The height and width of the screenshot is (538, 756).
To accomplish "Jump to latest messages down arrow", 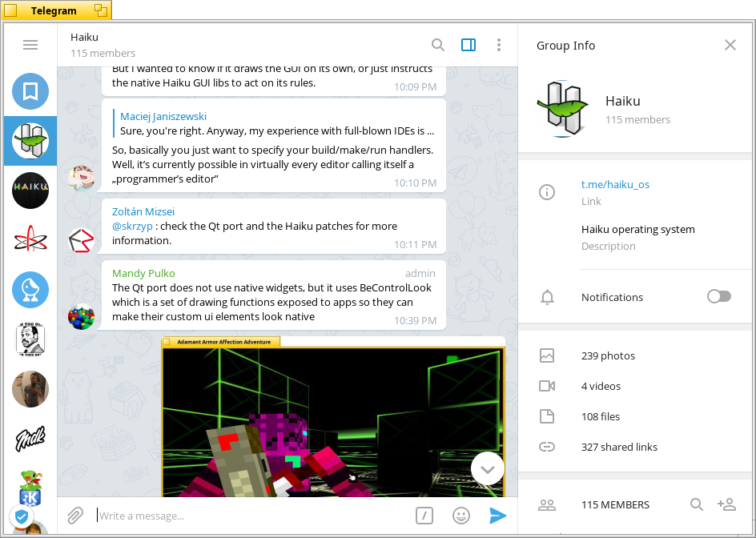I will 488,469.
